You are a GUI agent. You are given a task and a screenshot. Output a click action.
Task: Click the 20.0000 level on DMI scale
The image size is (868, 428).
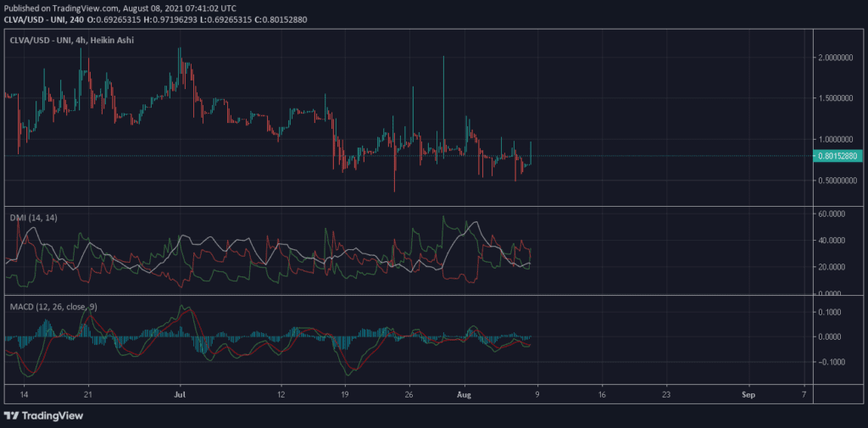point(835,267)
